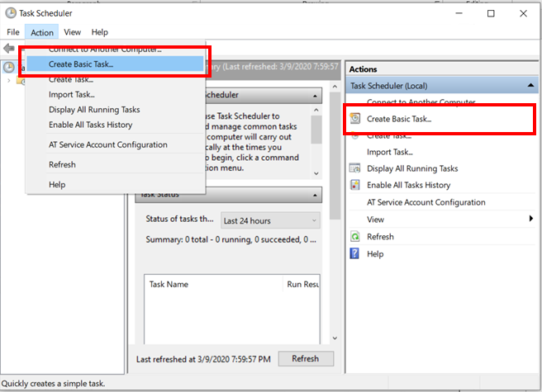Image resolution: width=542 pixels, height=392 pixels.
Task: Collapse the Overview of Task Scheduler section
Action: [x=315, y=96]
